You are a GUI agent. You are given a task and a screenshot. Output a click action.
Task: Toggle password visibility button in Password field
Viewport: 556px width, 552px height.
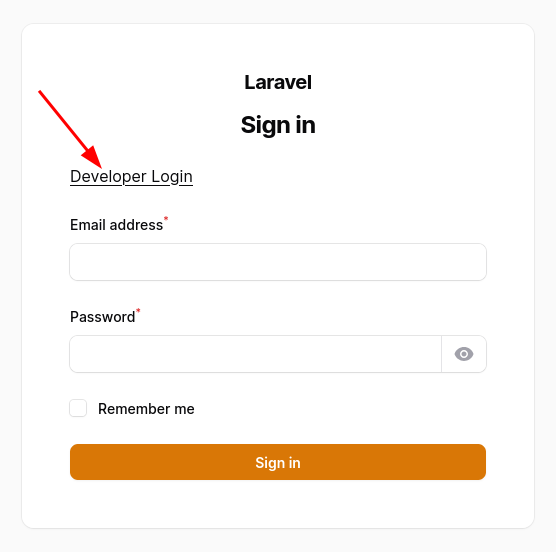click(464, 354)
